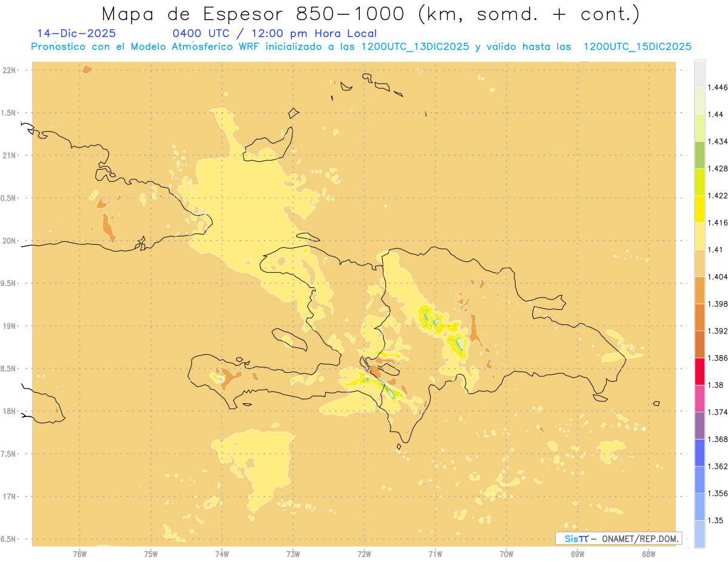Click the color bar value '1.374'
The image size is (728, 562).
coord(718,412)
